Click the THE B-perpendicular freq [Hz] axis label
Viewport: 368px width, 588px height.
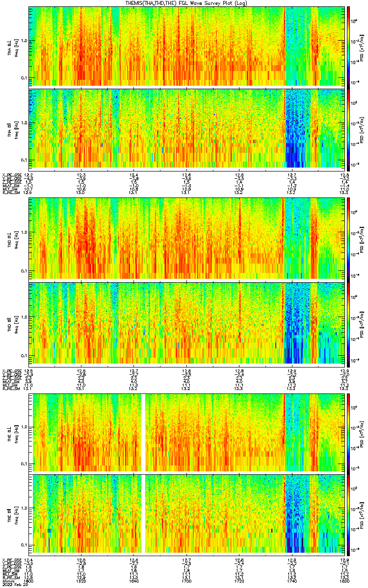pyautogui.click(x=16, y=433)
